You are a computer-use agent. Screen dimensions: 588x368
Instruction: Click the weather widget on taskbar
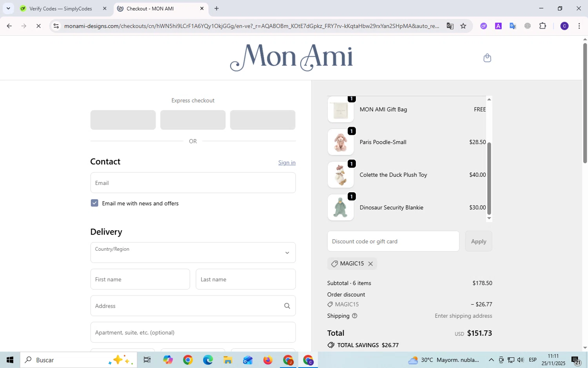click(x=443, y=360)
